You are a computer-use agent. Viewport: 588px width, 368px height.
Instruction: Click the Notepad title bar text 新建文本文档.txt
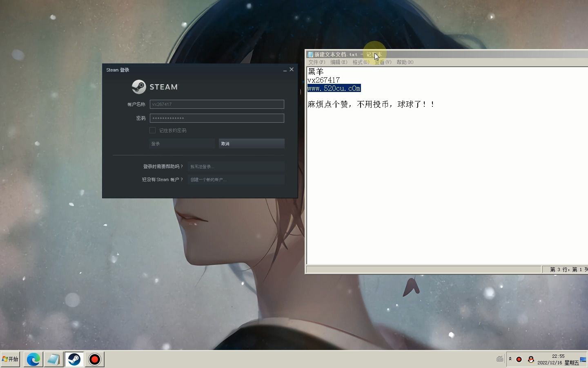336,54
